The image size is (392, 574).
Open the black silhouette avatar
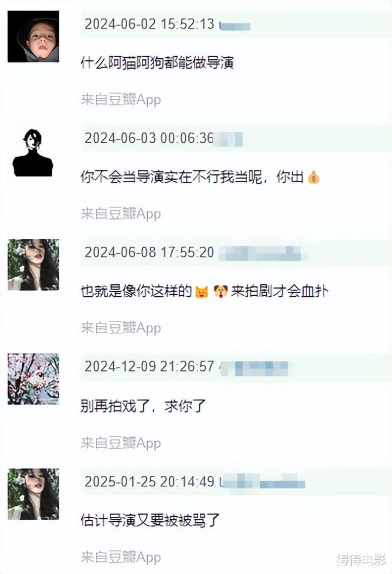pos(33,152)
